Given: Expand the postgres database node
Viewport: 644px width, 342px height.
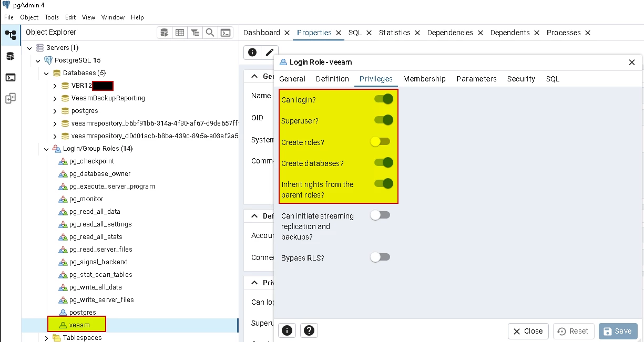Looking at the screenshot, I should coord(55,111).
